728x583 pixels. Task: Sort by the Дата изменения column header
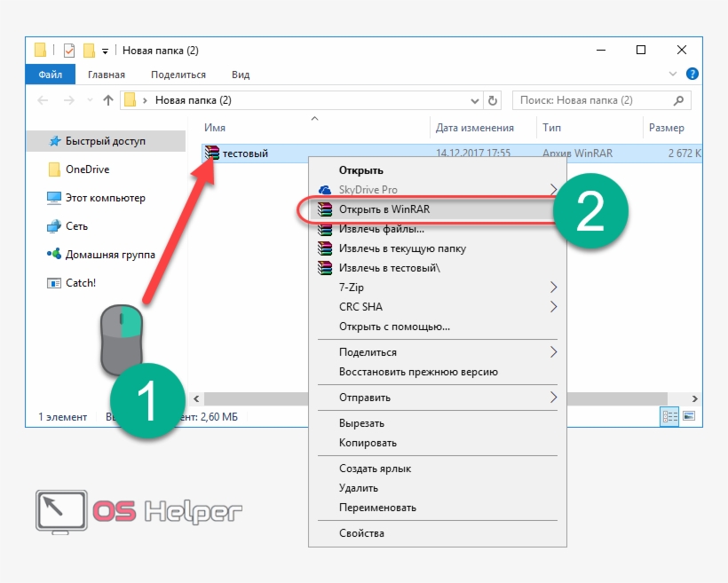(475, 128)
